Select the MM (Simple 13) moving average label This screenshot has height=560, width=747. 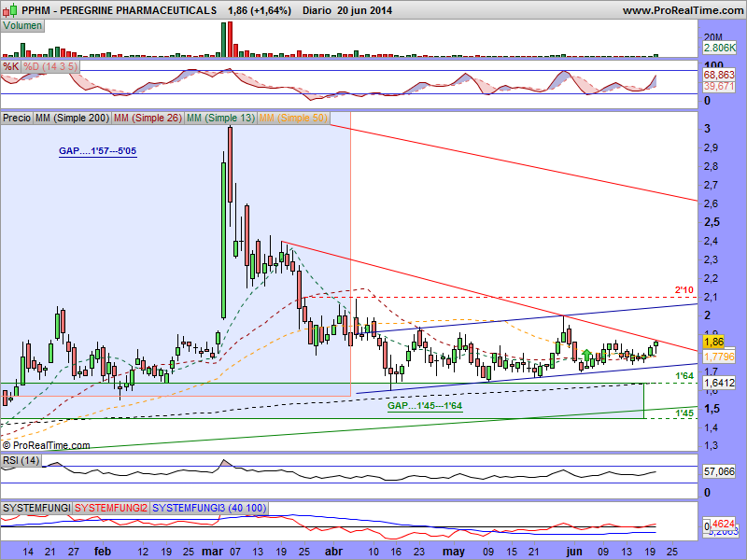click(x=220, y=118)
